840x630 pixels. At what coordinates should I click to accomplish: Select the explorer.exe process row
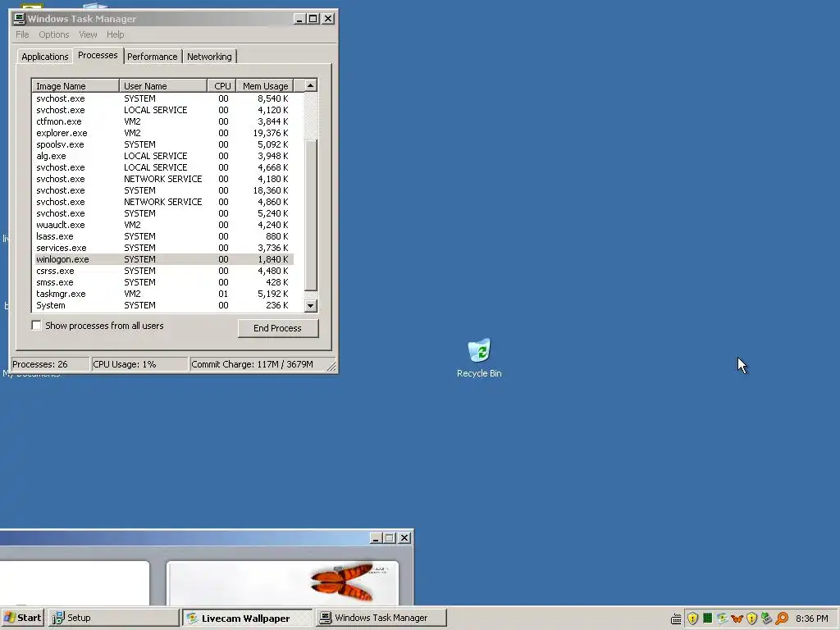pos(162,133)
